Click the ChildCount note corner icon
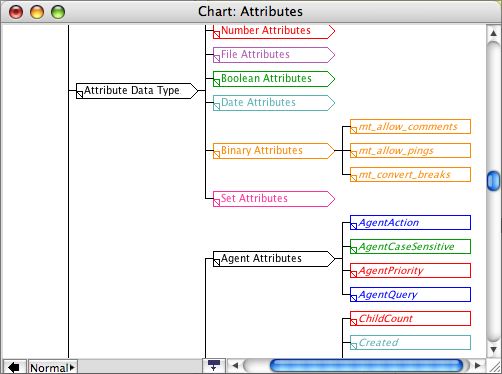 tap(354, 322)
